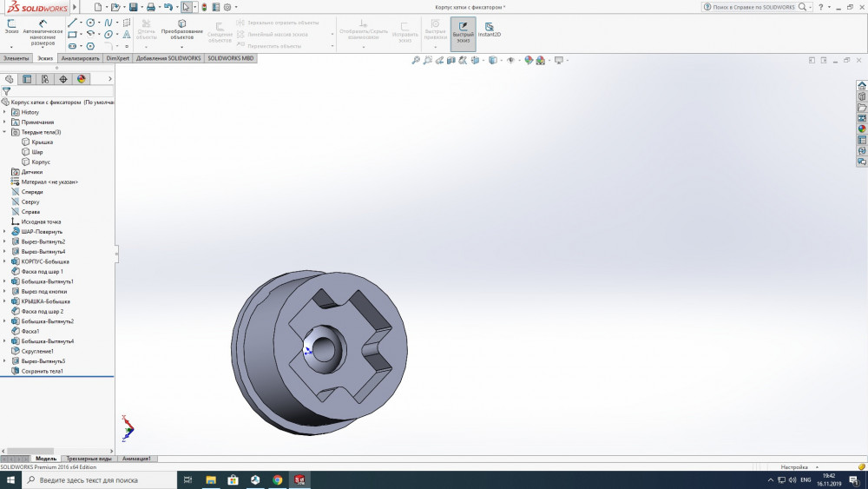Toggle the Быстрый эскиз button
The height and width of the screenshot is (489, 868).
pos(463,31)
